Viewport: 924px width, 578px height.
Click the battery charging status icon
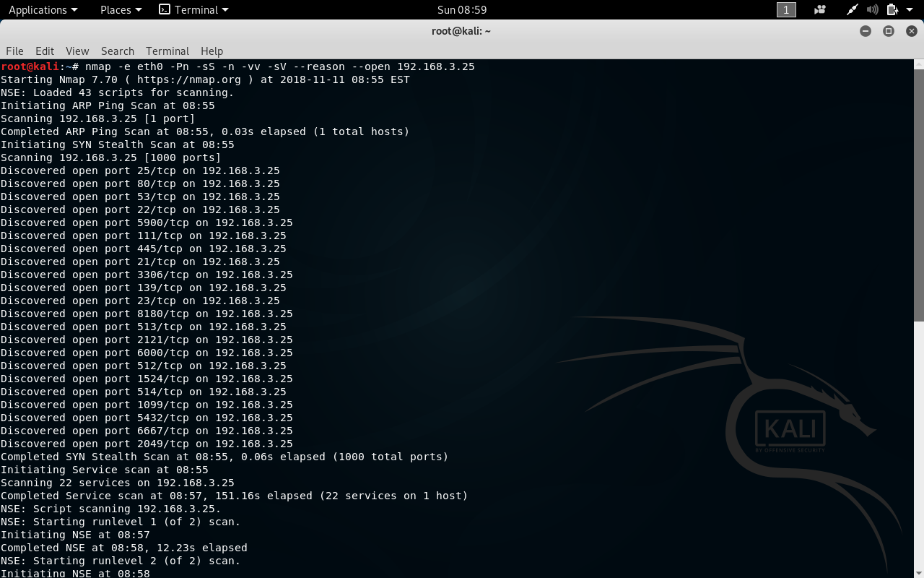[x=892, y=9]
